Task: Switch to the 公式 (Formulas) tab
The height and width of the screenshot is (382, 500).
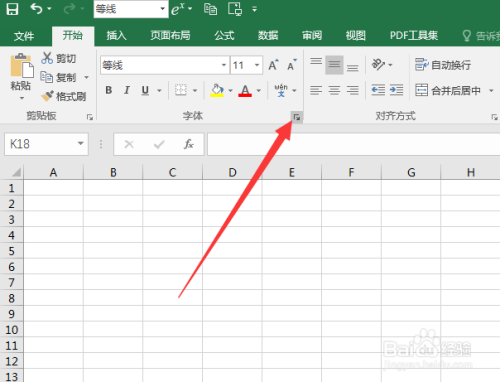Action: [x=224, y=35]
